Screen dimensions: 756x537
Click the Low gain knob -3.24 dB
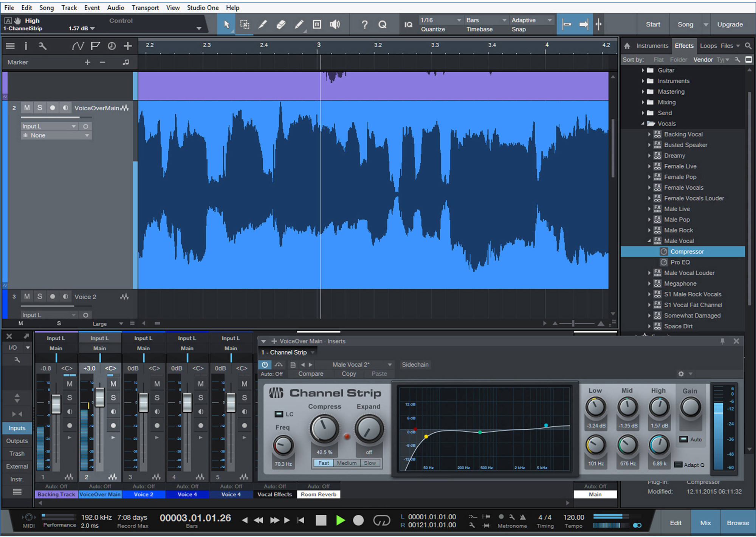point(595,407)
